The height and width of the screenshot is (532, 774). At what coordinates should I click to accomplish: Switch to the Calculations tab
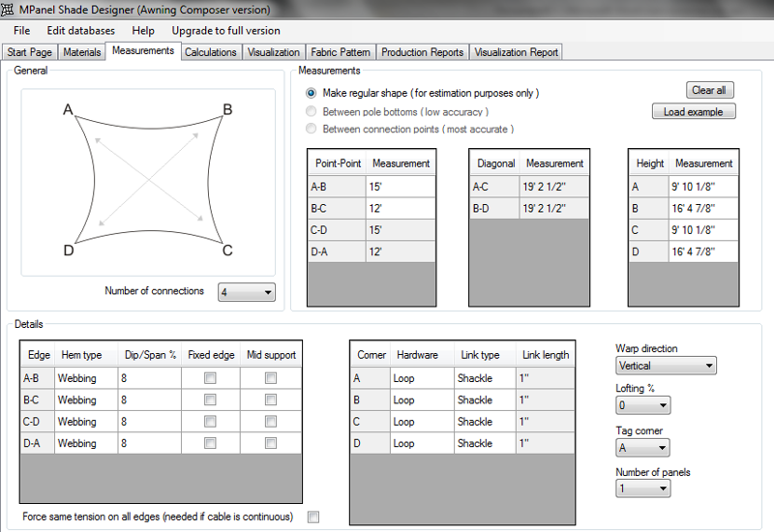tap(210, 52)
